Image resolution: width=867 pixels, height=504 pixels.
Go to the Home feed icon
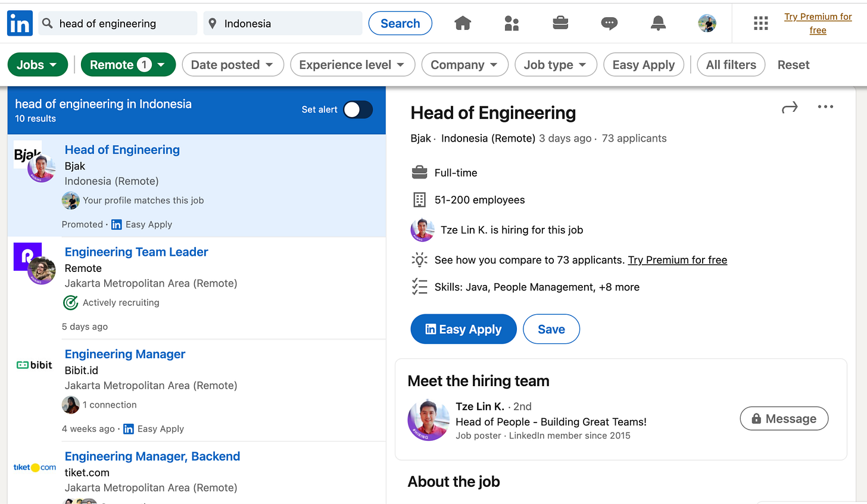click(x=463, y=23)
